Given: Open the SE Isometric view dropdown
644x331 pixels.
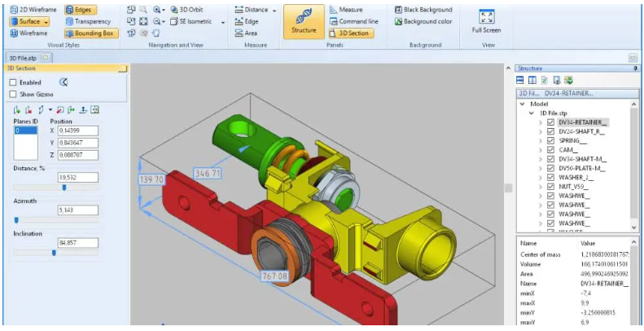Looking at the screenshot, I should pos(223,21).
